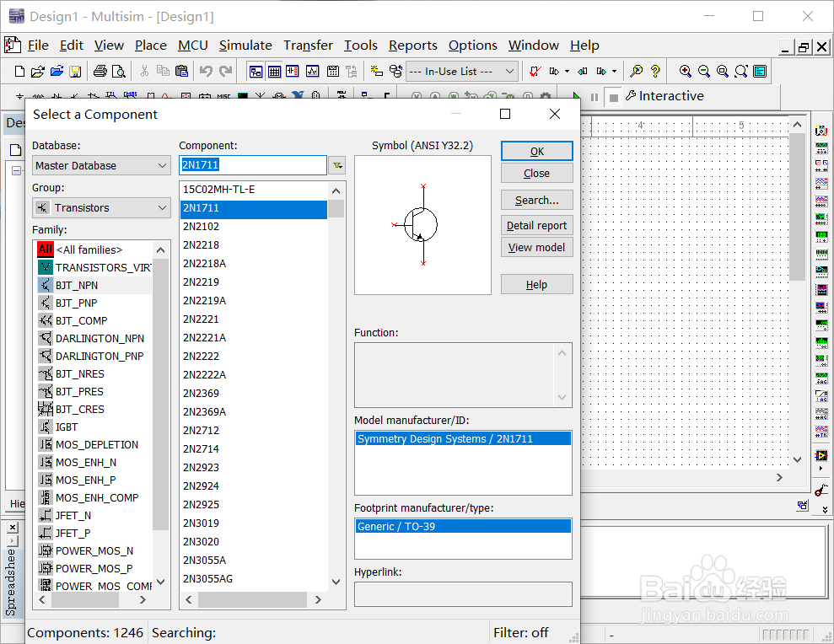This screenshot has width=834, height=644.
Task: Stop the simulation
Action: tap(613, 98)
